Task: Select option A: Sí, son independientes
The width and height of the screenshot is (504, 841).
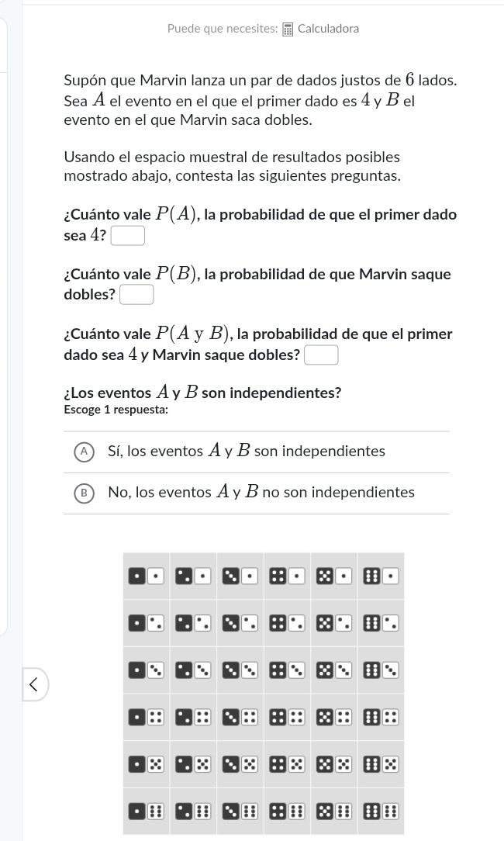Action: tap(83, 452)
